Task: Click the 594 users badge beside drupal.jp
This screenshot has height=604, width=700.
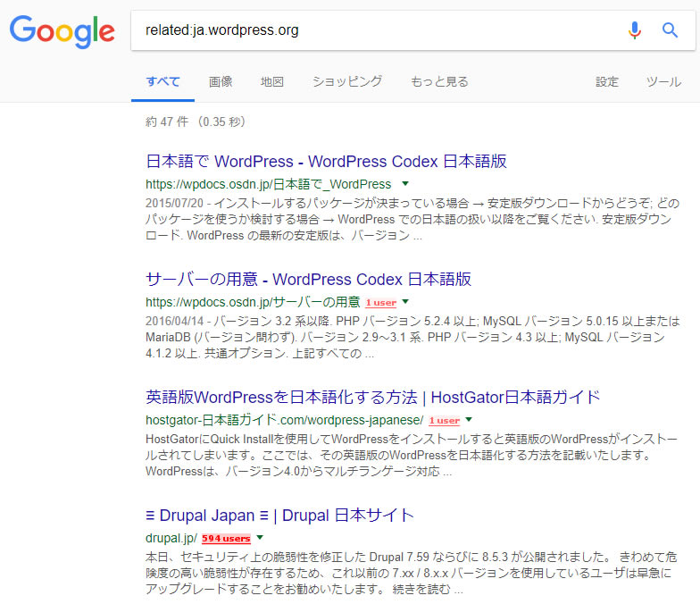Action: click(225, 539)
